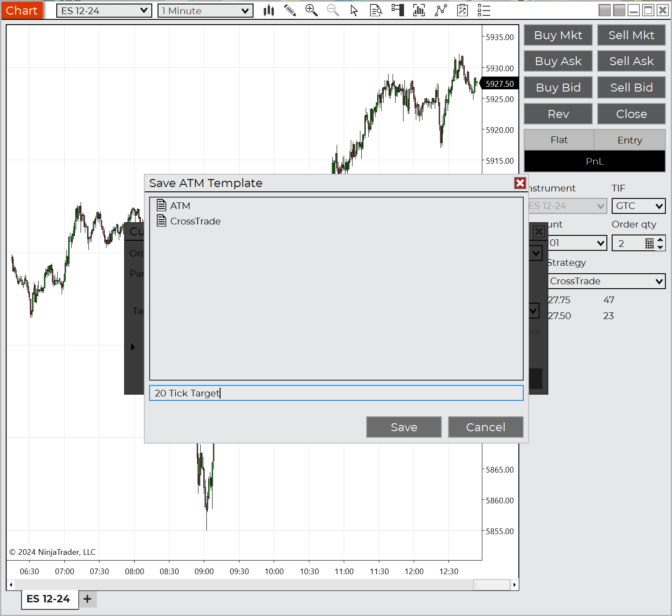672x616 pixels.
Task: Select the ATM template in list
Action: [x=180, y=206]
